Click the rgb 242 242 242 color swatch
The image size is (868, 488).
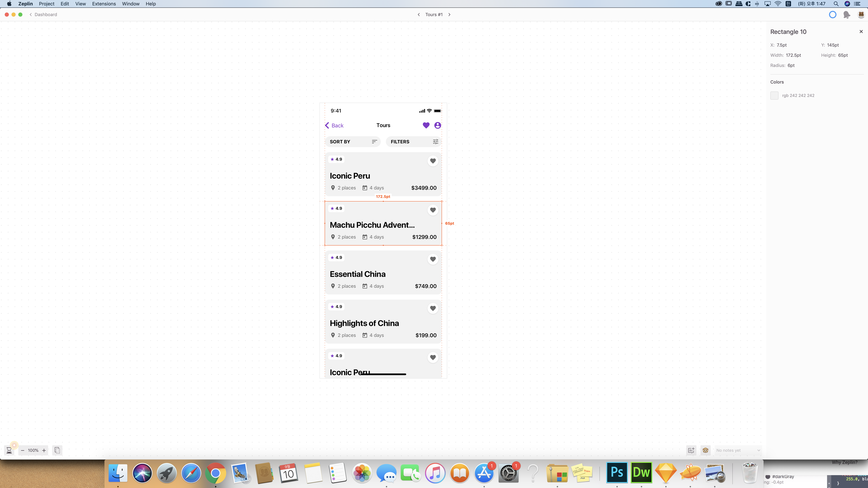(774, 96)
